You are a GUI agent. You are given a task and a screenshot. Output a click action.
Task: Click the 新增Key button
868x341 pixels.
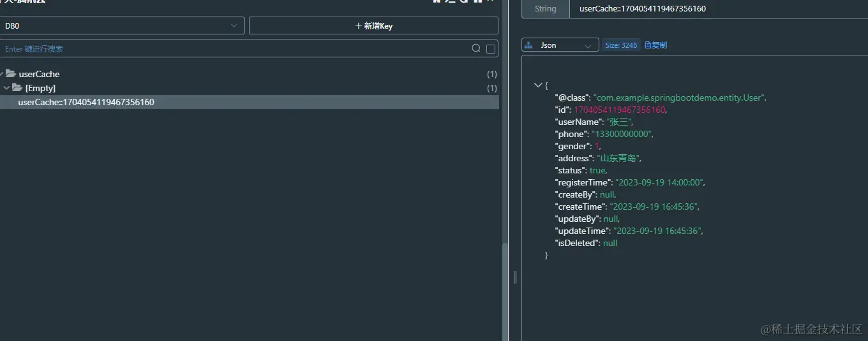tap(373, 25)
